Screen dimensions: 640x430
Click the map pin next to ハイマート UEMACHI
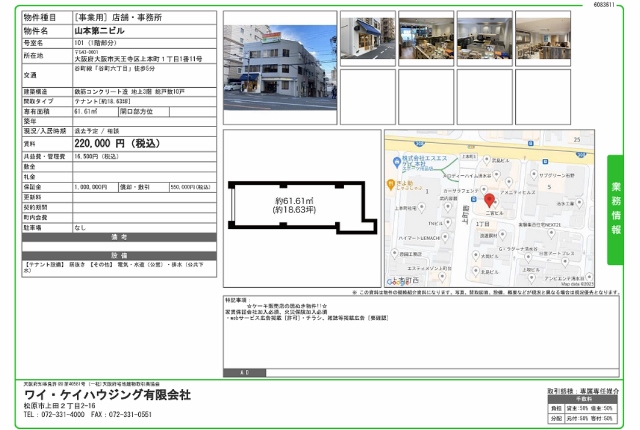coord(445,237)
